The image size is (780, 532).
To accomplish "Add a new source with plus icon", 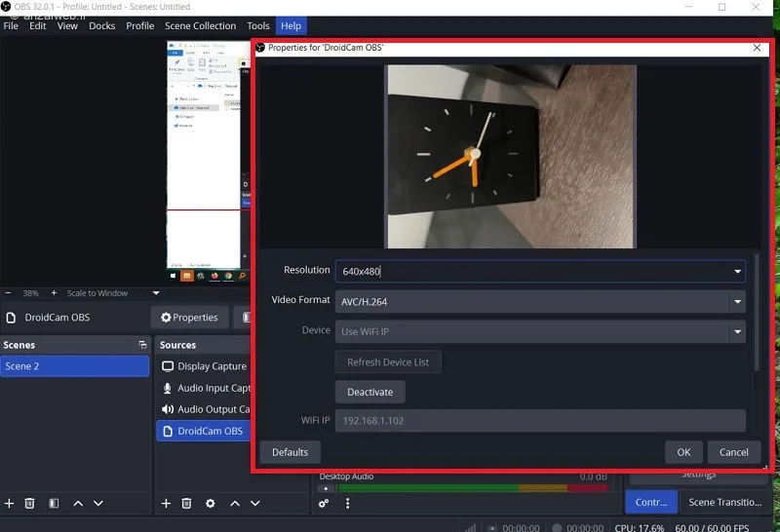I will click(166, 503).
